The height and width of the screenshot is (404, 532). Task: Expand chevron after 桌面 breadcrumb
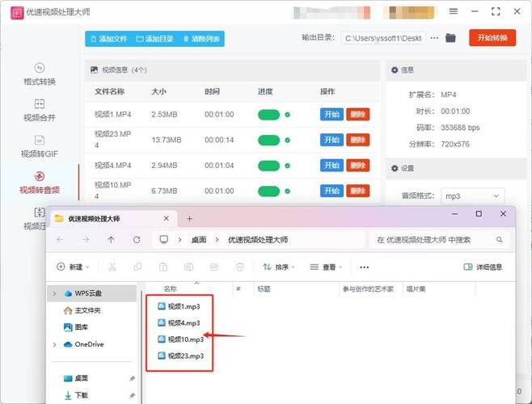217,240
